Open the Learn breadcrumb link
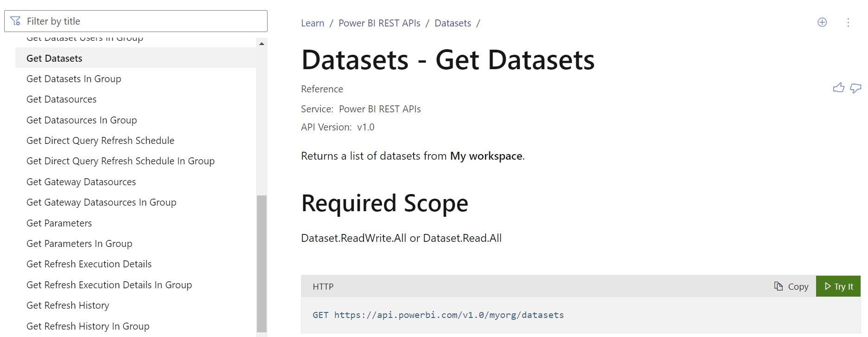The width and height of the screenshot is (868, 337). pyautogui.click(x=313, y=23)
